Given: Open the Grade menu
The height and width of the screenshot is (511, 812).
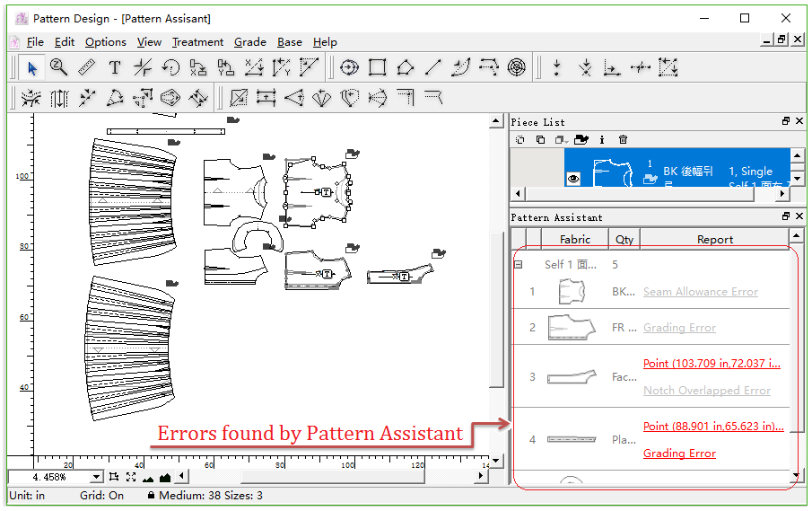Looking at the screenshot, I should coord(249,42).
